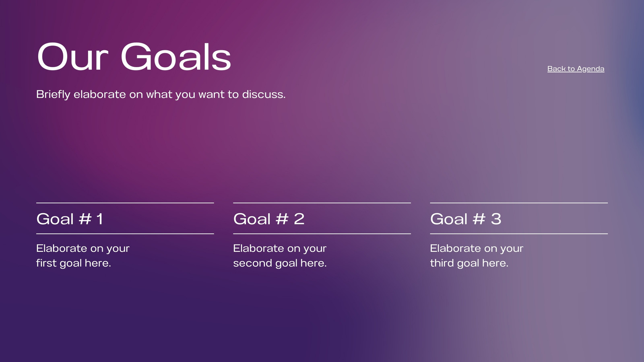This screenshot has height=362, width=644.
Task: Open the Back to Agenda link
Action: click(x=576, y=69)
